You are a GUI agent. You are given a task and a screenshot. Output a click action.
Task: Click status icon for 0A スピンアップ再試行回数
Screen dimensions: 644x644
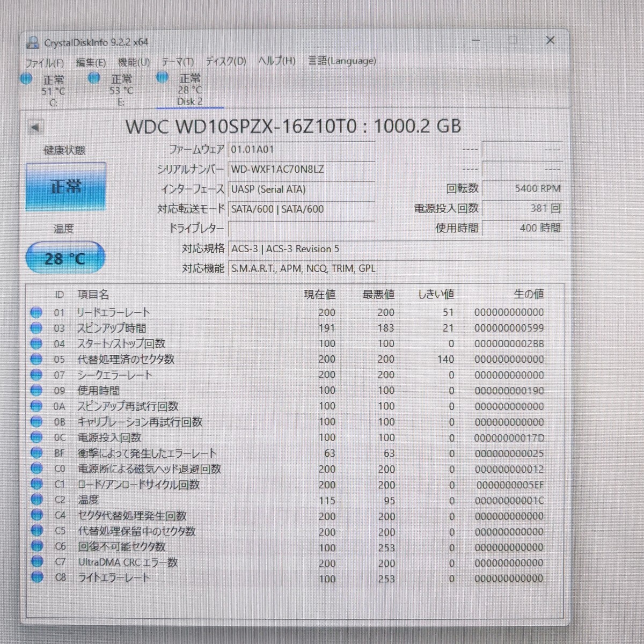[x=36, y=406]
